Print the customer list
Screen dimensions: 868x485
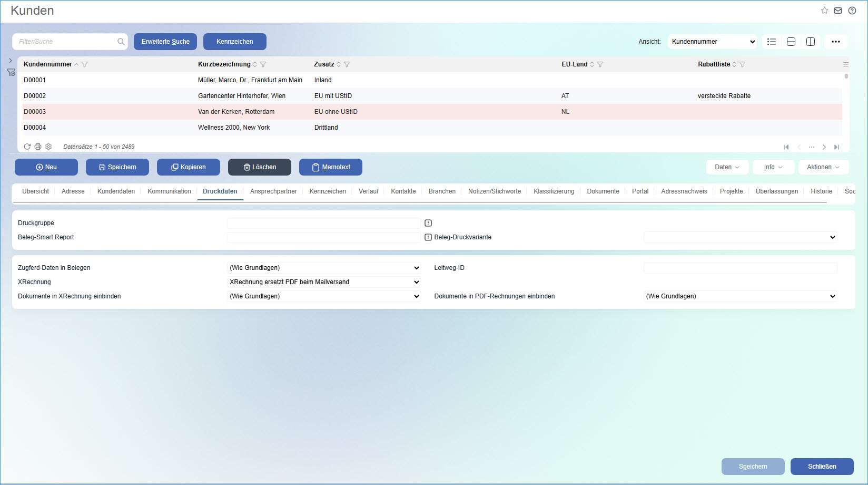point(37,146)
